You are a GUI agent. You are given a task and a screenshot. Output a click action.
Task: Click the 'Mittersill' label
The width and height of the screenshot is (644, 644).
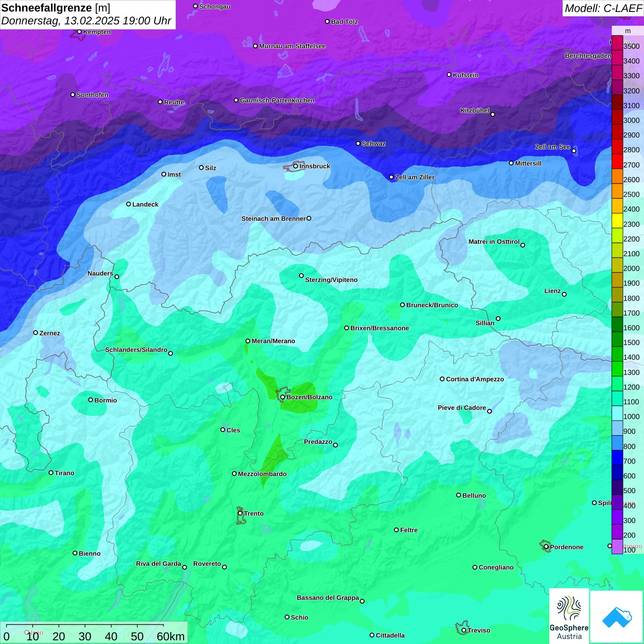(528, 163)
